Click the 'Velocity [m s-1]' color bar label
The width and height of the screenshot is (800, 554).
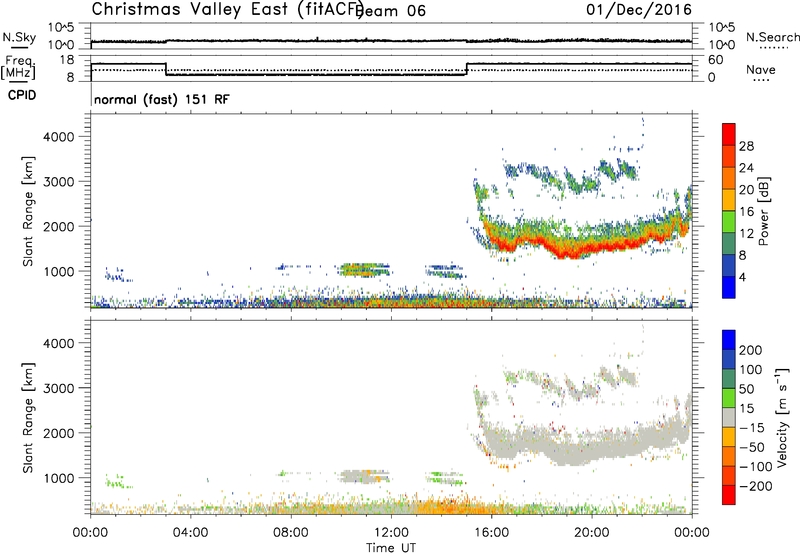pos(782,418)
